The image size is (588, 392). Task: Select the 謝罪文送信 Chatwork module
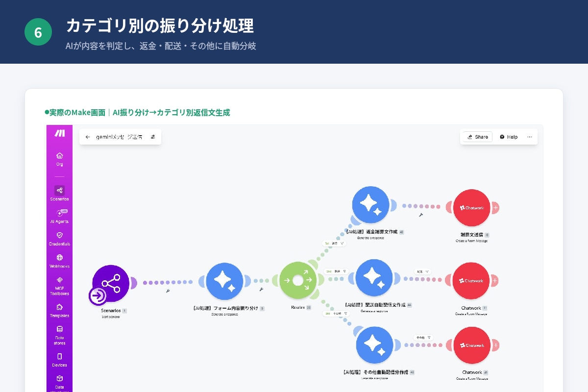pos(471,208)
